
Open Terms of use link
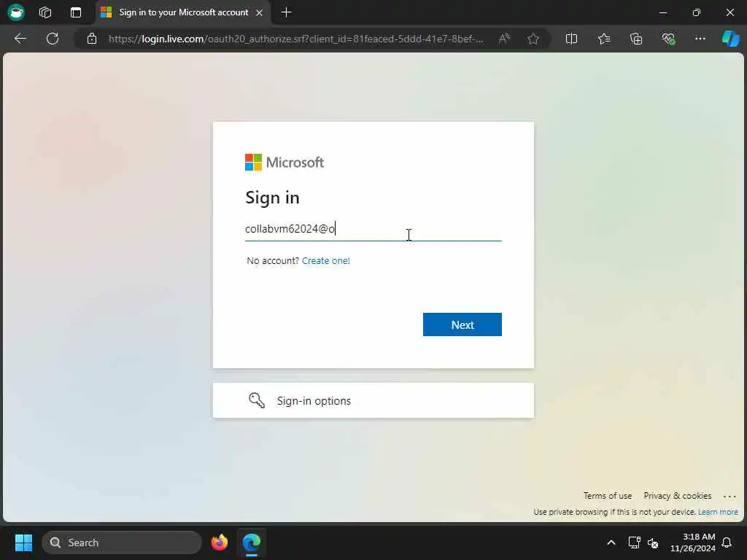pos(608,496)
